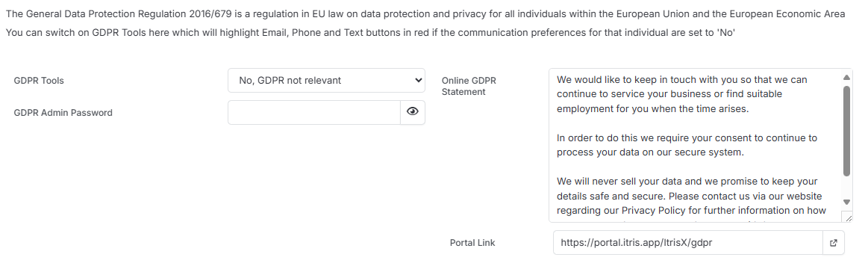Click inside the Portal Link URL field
Viewport: 868px width, 278px height.
click(688, 243)
